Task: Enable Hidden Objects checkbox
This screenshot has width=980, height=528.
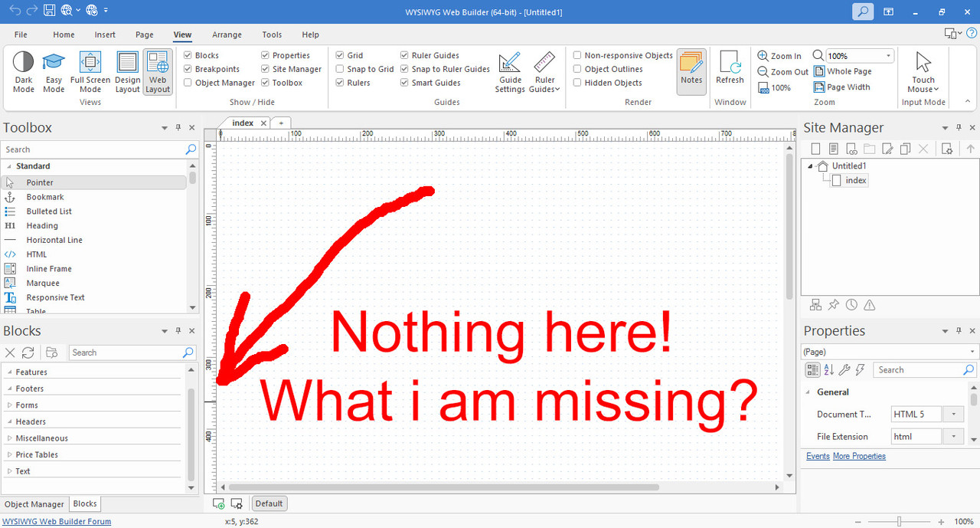Action: (577, 83)
